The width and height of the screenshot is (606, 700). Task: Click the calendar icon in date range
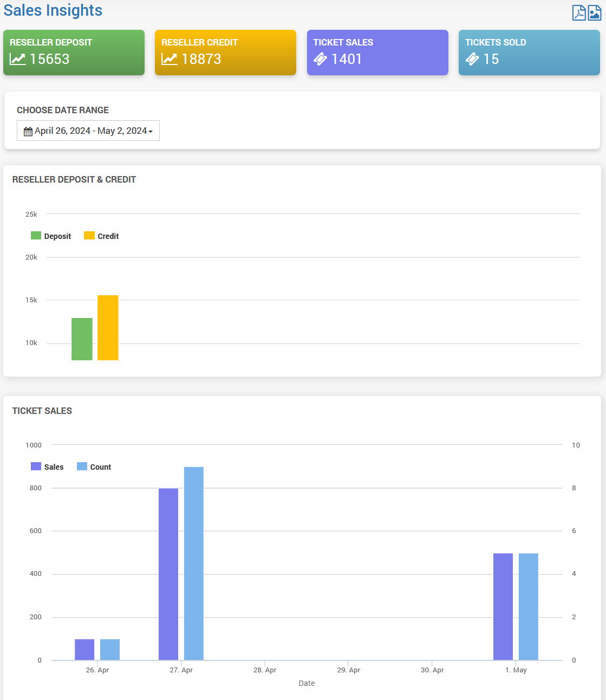coord(28,131)
